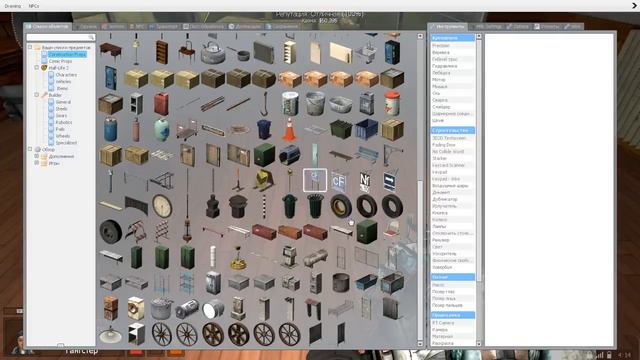The width and height of the screenshot is (640, 360).
Task: Spawn the frying pan prop
Action: coord(238,53)
